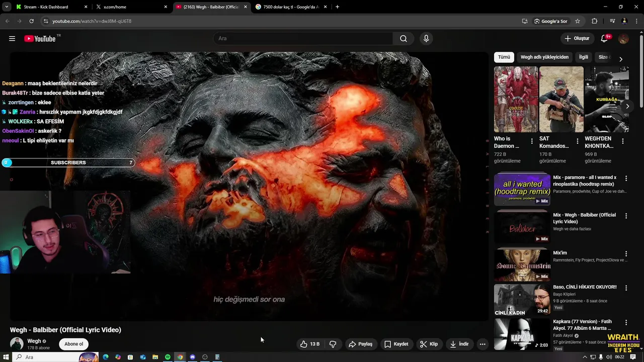The height and width of the screenshot is (362, 644).
Task: Open more actions ellipsis under video
Action: (x=482, y=344)
